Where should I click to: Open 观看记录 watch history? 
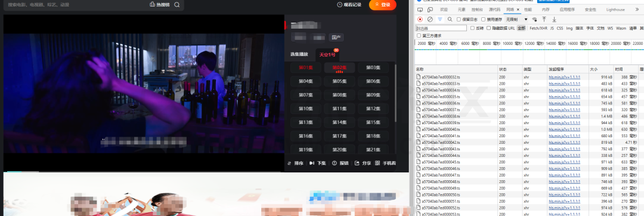pos(349,5)
